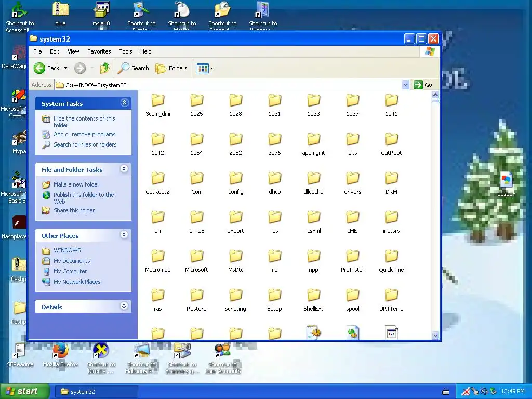
Task: Open My Documents in Other Places
Action: [x=72, y=261]
